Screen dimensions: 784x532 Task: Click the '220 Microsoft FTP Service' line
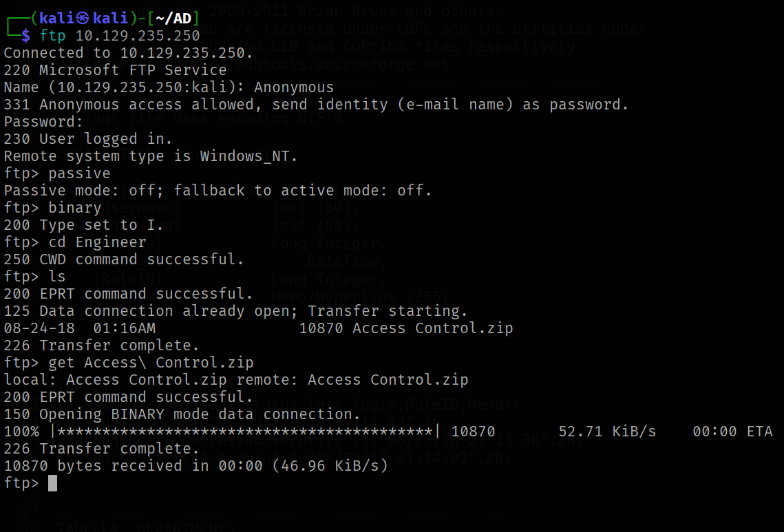coord(115,70)
